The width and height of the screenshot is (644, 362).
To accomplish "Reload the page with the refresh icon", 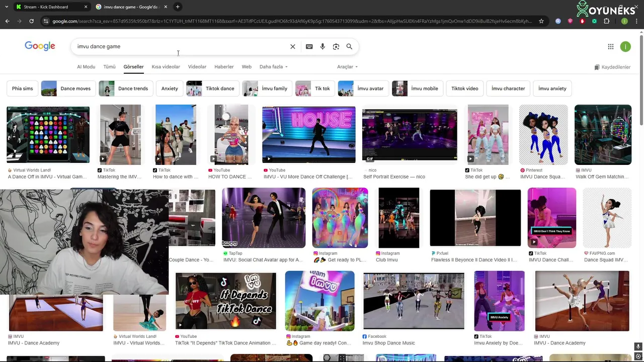I will coord(31,21).
